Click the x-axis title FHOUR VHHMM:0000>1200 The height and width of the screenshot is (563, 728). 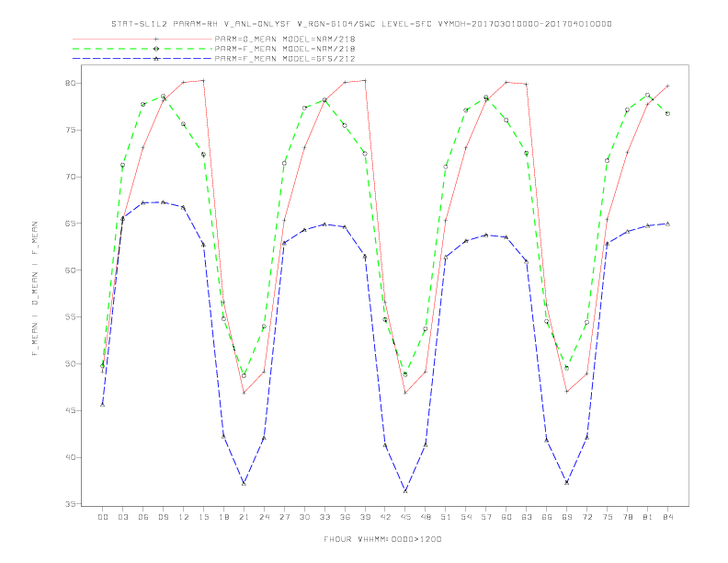pos(382,539)
